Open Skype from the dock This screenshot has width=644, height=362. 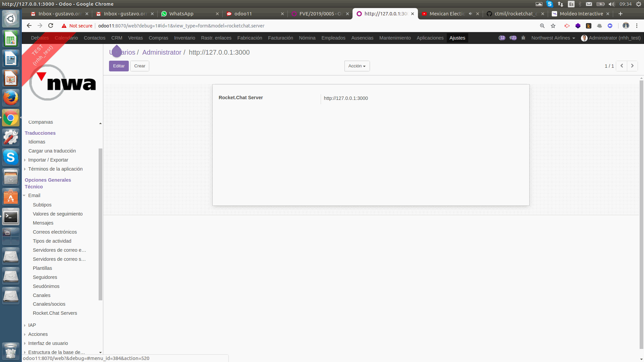[x=11, y=157]
